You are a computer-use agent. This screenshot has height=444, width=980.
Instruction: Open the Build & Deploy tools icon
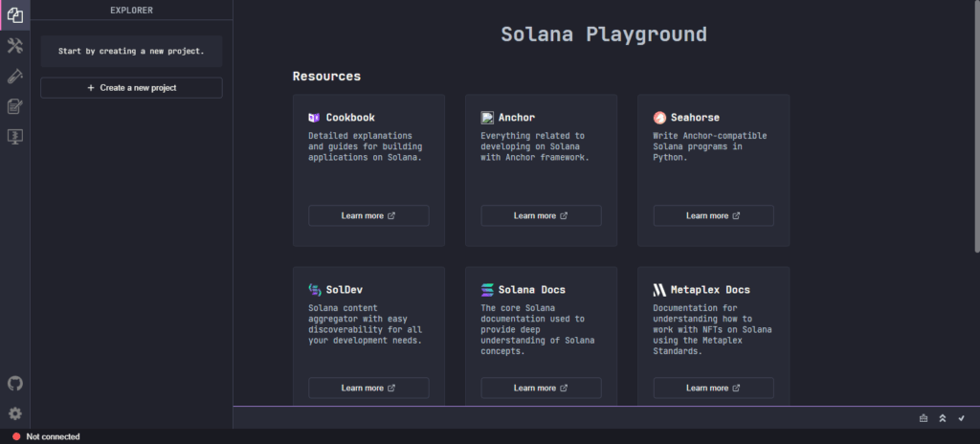(x=14, y=45)
